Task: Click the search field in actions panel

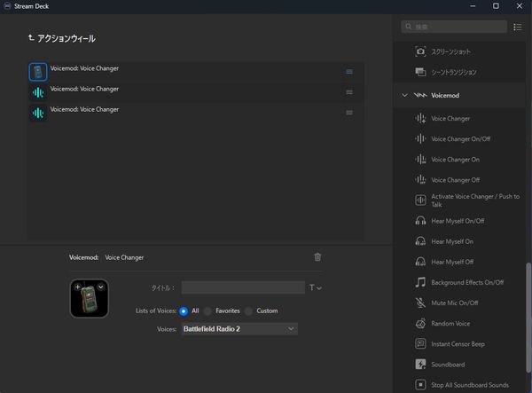Action: click(454, 27)
